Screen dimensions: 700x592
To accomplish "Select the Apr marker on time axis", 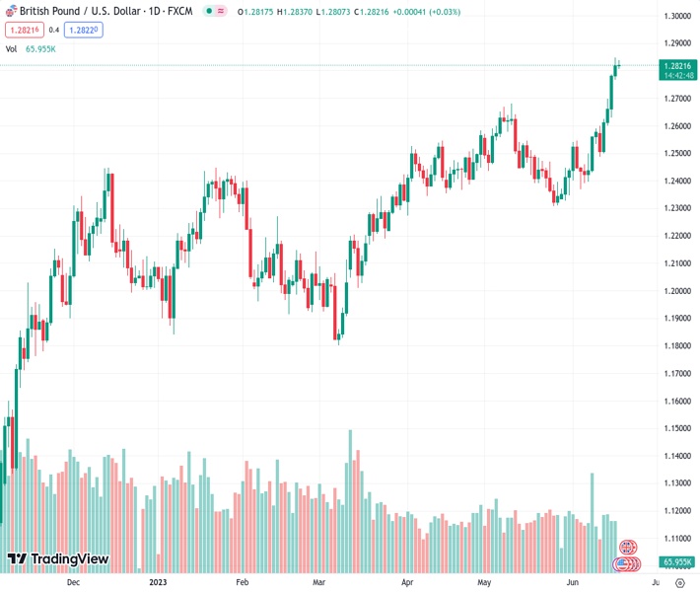I will (x=406, y=583).
